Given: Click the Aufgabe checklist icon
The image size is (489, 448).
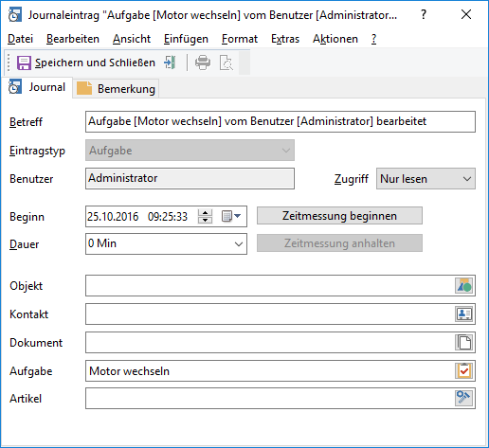Looking at the screenshot, I should click(463, 370).
